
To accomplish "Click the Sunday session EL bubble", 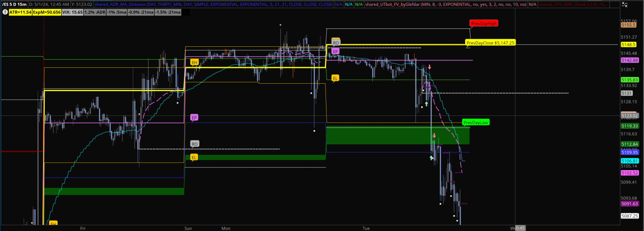I will 194,157.
